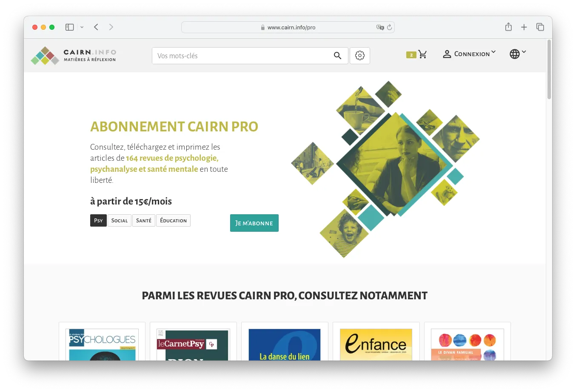The image size is (576, 392).
Task: Click the search magnifier icon
Action: (x=337, y=56)
